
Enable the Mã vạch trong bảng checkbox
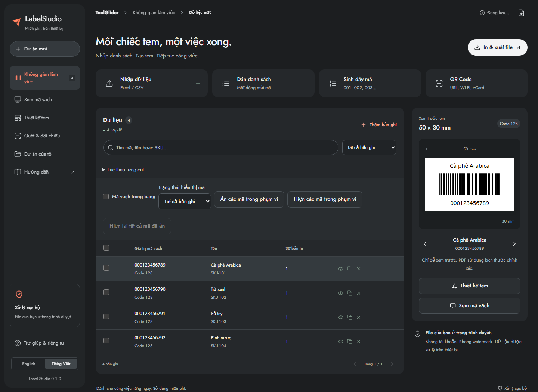point(106,197)
